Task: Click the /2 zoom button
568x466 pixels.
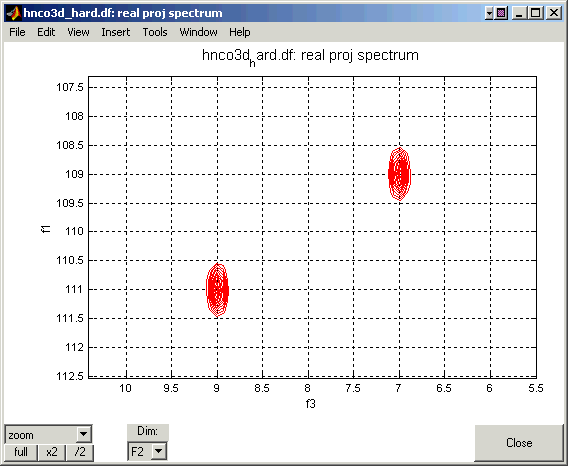Action: point(80,452)
